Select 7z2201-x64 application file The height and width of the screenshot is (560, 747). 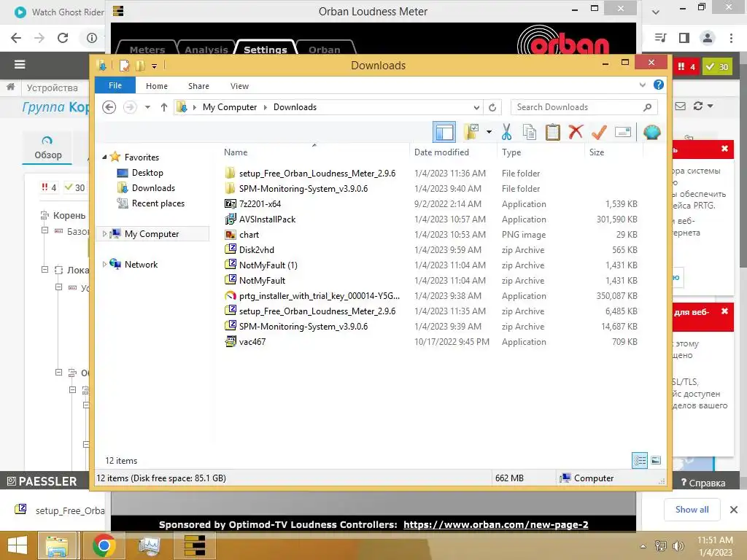click(260, 204)
